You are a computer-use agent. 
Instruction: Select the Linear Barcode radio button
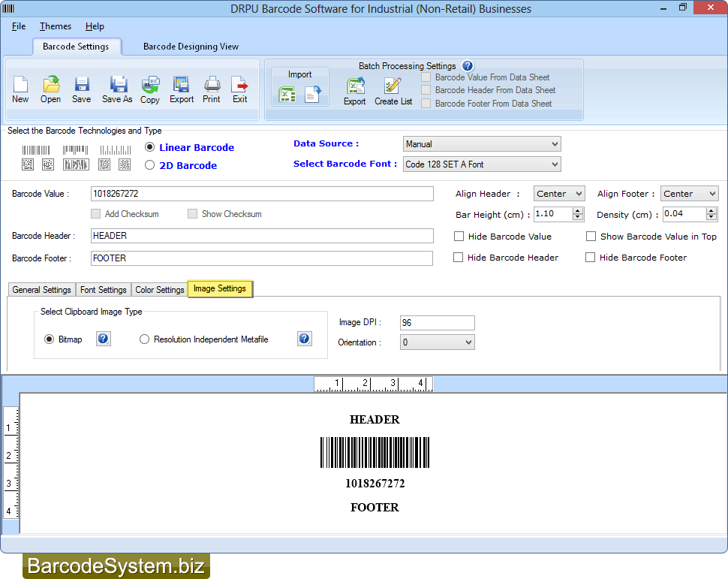(x=149, y=147)
